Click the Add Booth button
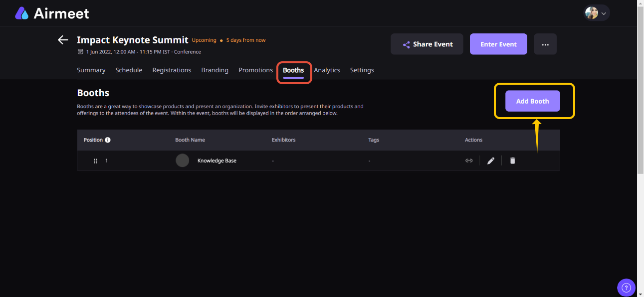The height and width of the screenshot is (297, 644). point(532,101)
